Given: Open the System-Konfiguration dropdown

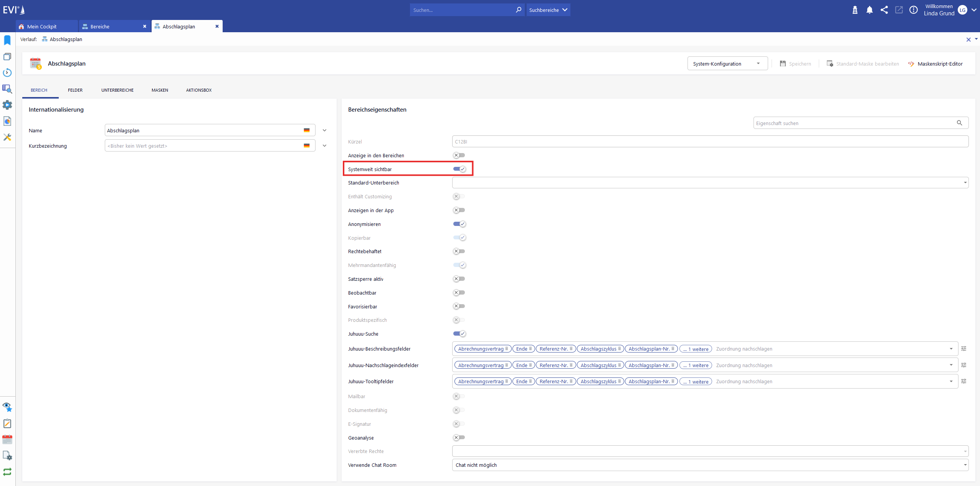Looking at the screenshot, I should pyautogui.click(x=727, y=64).
